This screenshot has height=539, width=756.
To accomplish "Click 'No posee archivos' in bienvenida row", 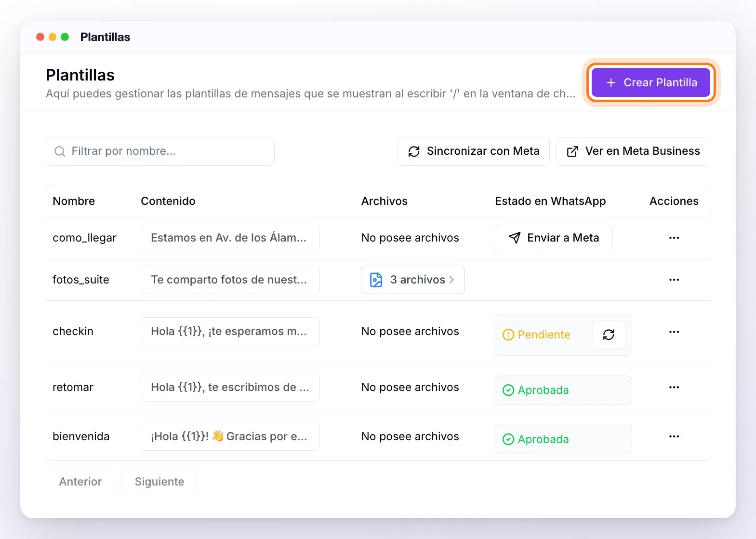I will 410,436.
